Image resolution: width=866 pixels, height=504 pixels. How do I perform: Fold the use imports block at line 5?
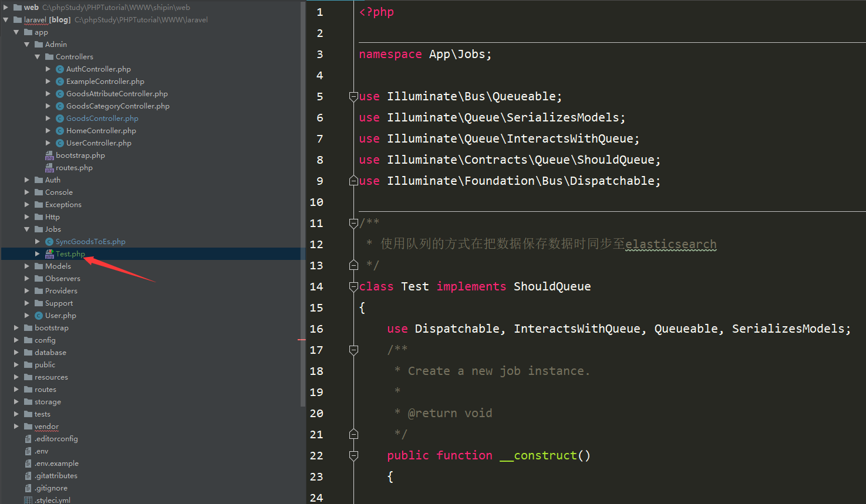[x=353, y=96]
